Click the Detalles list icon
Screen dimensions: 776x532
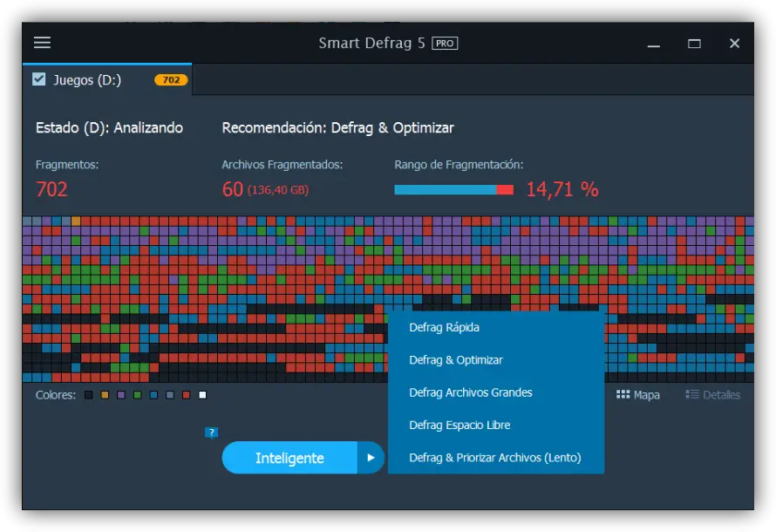[x=692, y=394]
